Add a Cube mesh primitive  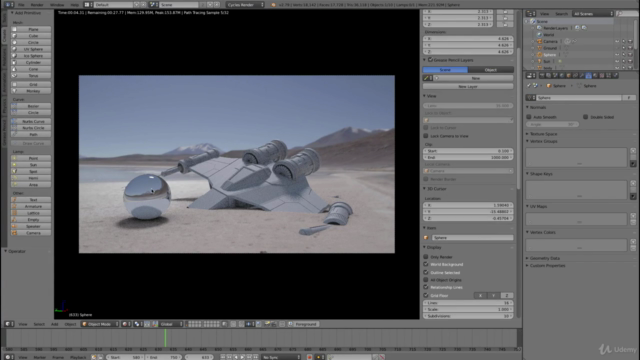click(x=31, y=36)
